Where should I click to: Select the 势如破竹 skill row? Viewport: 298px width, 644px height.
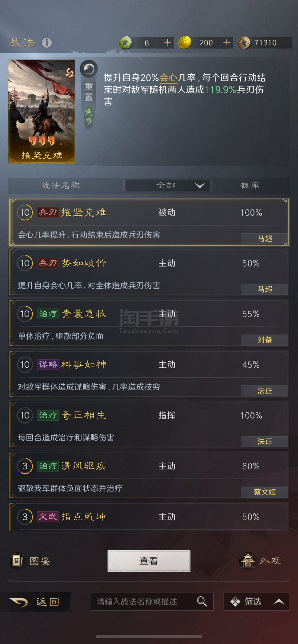point(149,273)
